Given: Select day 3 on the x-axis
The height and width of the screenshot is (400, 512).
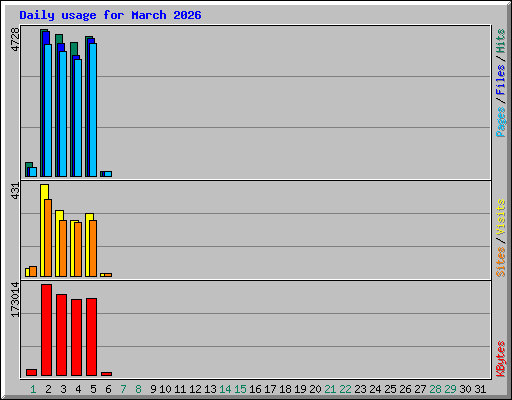Looking at the screenshot, I should tap(63, 389).
